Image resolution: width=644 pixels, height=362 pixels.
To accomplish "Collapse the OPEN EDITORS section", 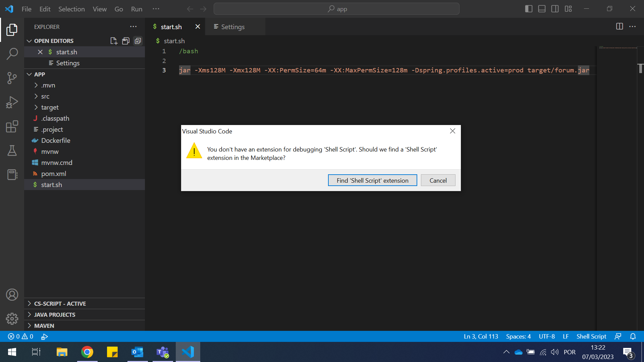I will click(x=85, y=41).
